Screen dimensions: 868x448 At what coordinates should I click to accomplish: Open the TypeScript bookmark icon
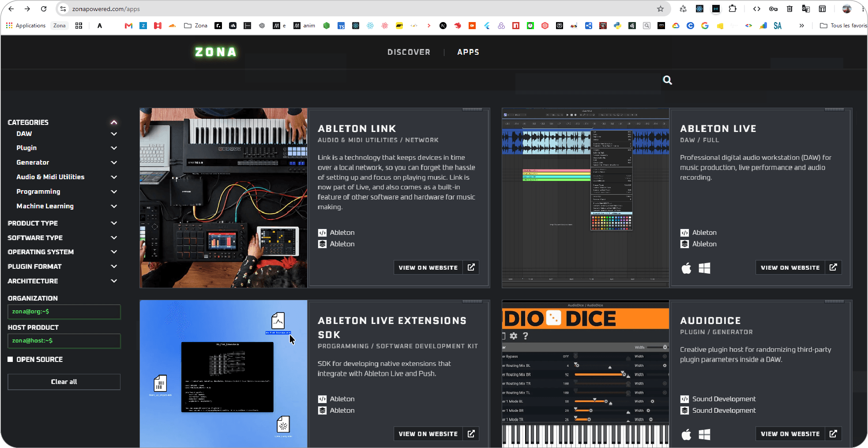pos(341,26)
